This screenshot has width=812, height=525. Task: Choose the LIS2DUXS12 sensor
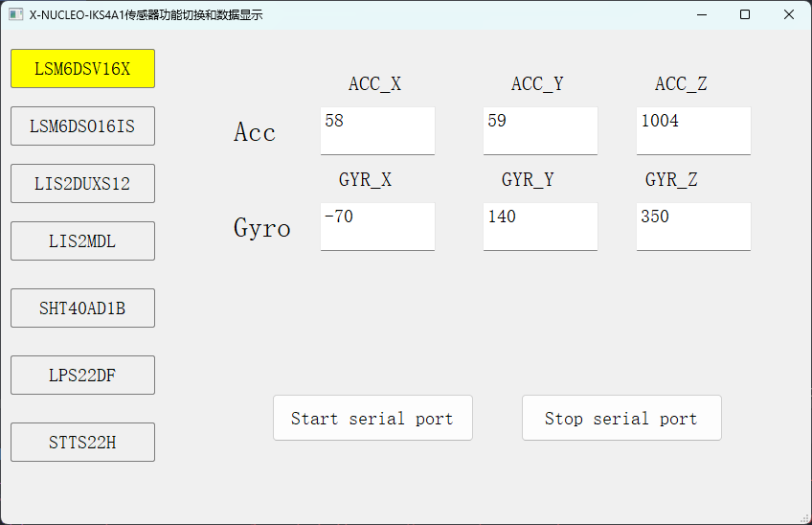pyautogui.click(x=83, y=184)
